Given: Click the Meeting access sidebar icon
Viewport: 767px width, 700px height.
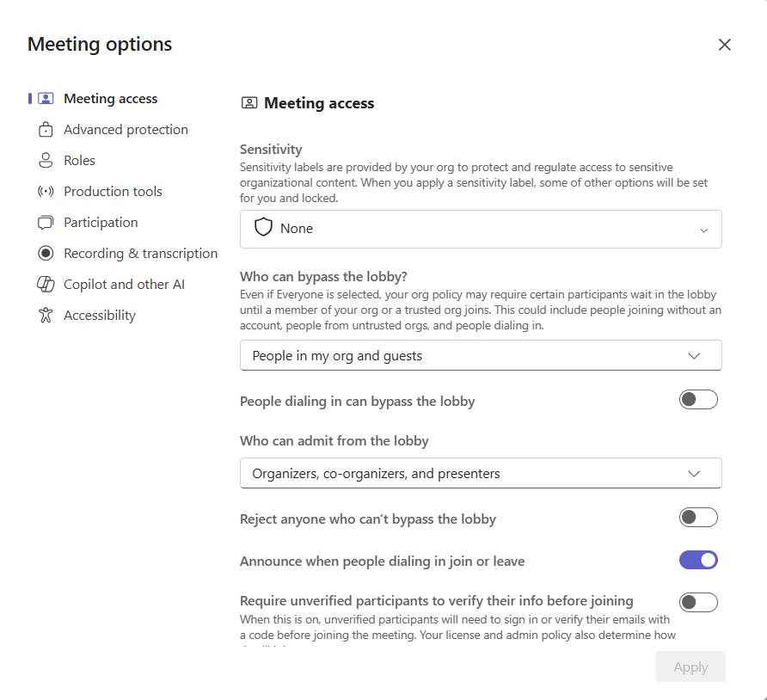Looking at the screenshot, I should coord(46,99).
